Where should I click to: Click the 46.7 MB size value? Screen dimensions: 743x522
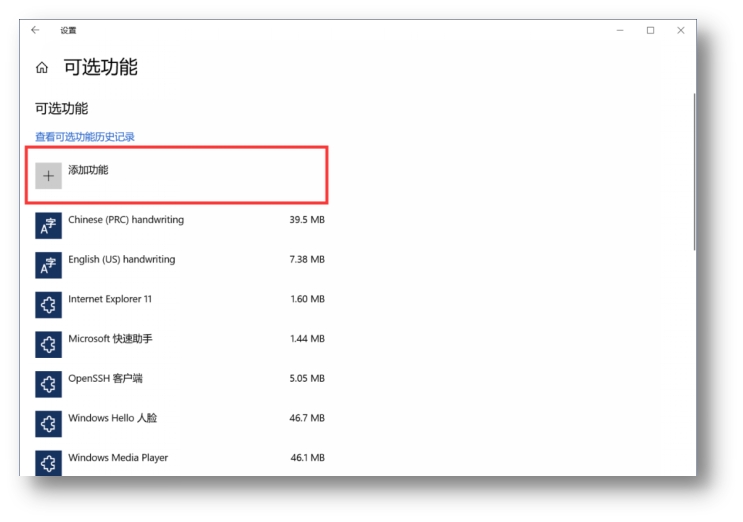click(x=307, y=418)
